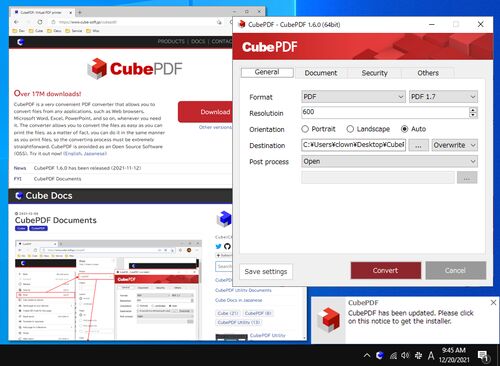Expand the Overwrite mode dropdown
The height and width of the screenshot is (366, 500).
[x=455, y=145]
